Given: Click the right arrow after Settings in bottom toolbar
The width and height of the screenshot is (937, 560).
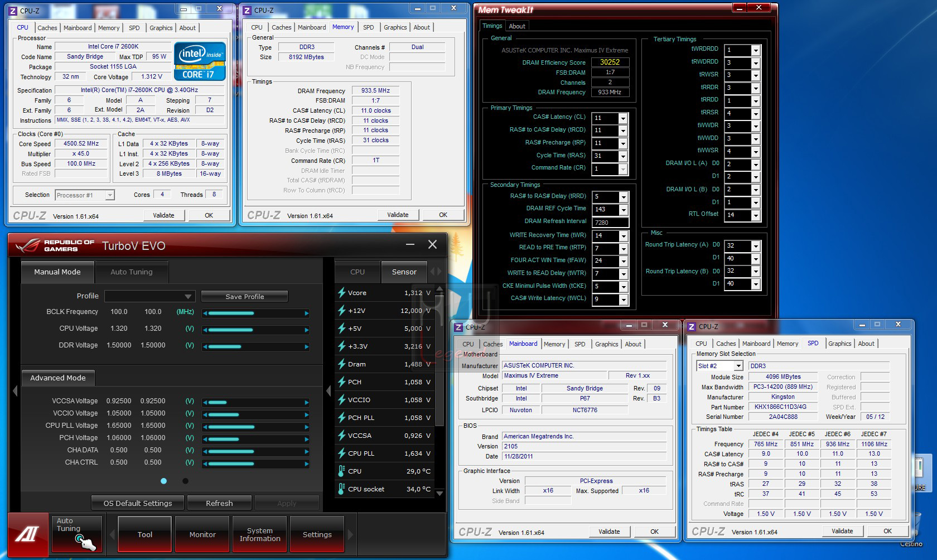Looking at the screenshot, I should (350, 534).
